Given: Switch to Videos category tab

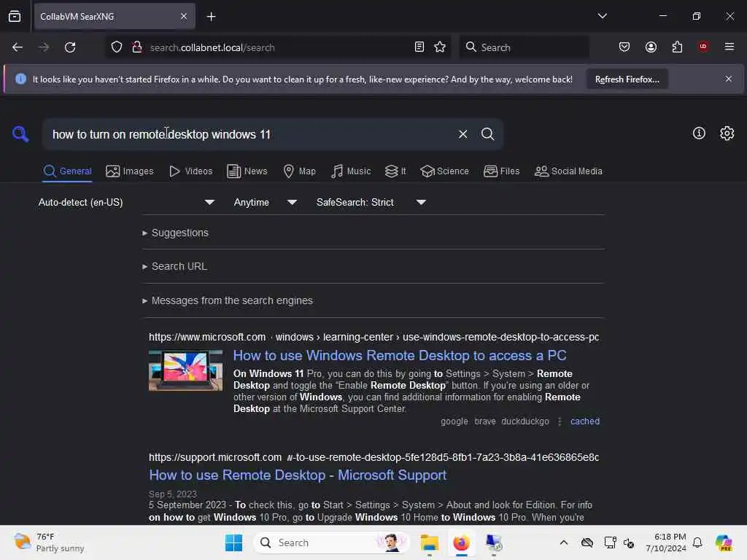Looking at the screenshot, I should tap(190, 171).
